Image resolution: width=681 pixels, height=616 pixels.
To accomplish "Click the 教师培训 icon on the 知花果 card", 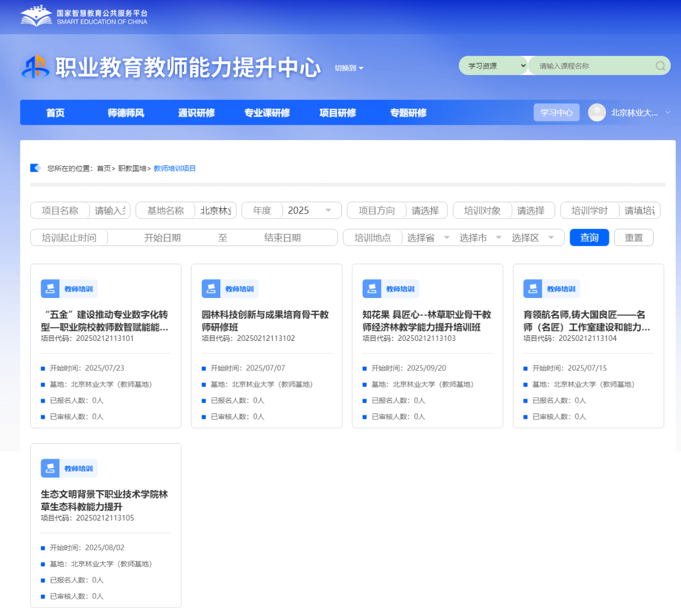I will point(372,288).
